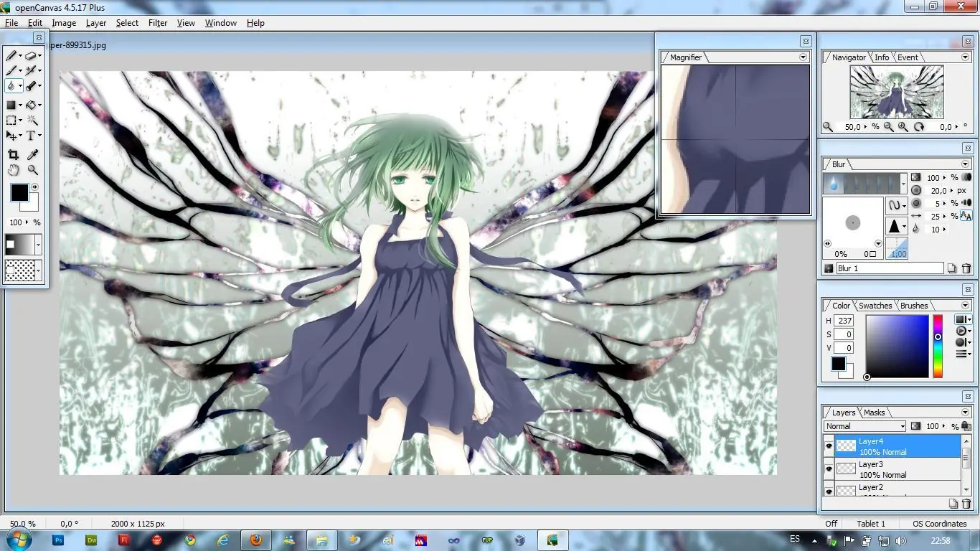Select the Magic Wand tool
The image size is (980, 551).
[32, 120]
